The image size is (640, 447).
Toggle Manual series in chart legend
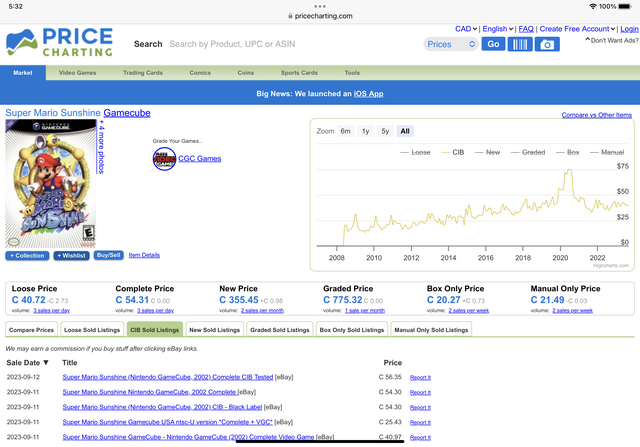pyautogui.click(x=607, y=152)
